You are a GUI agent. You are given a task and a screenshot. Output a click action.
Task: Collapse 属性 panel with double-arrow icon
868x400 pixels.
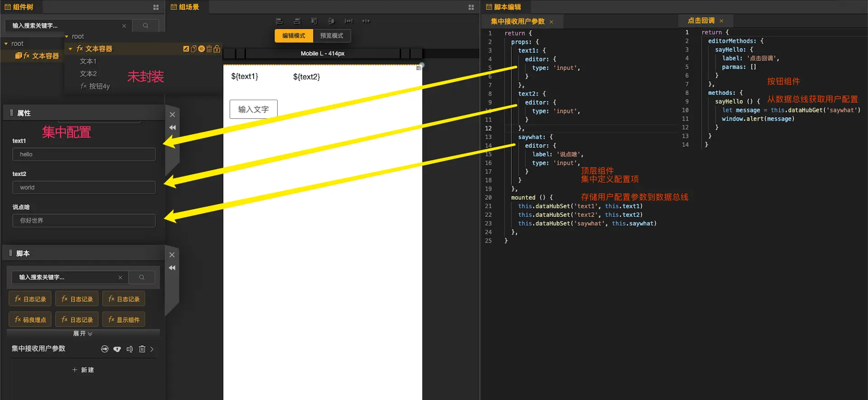[172, 128]
